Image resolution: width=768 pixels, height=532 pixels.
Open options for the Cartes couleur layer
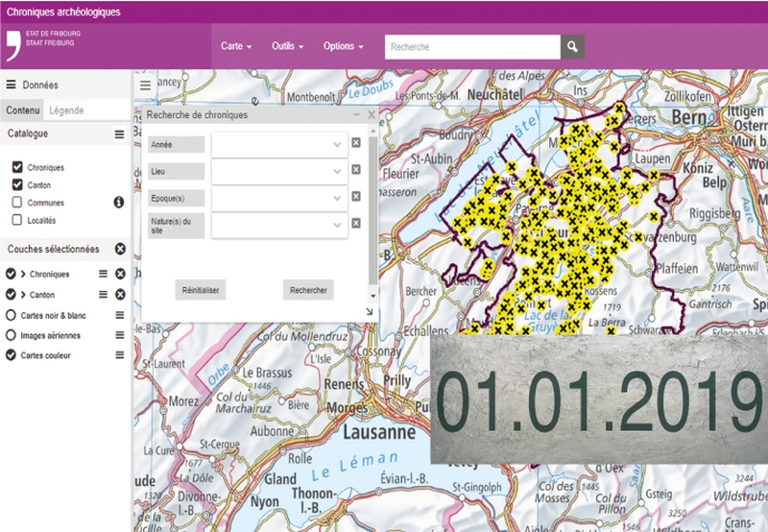click(120, 355)
